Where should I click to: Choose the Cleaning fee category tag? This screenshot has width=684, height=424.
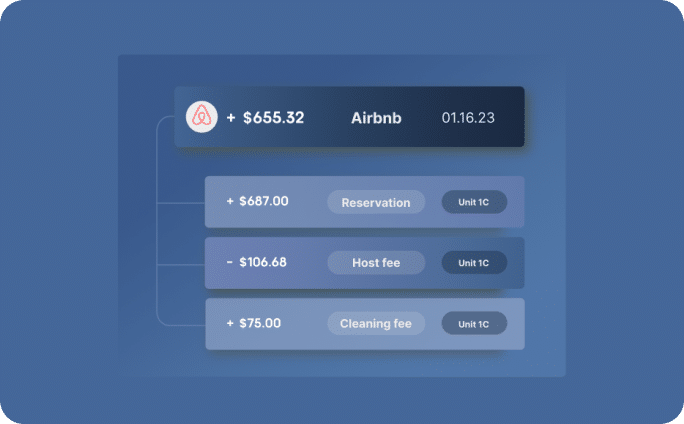click(x=376, y=324)
